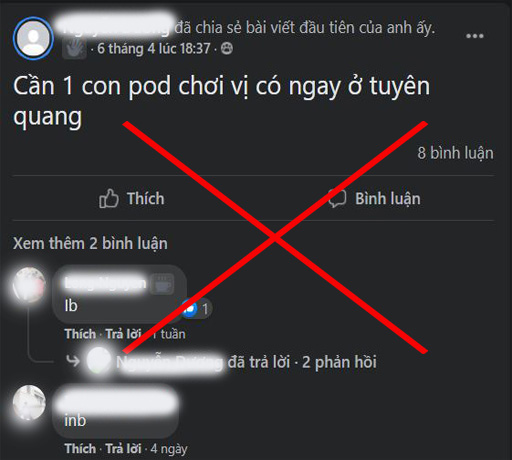Open the three-dot post options menu

(475, 36)
